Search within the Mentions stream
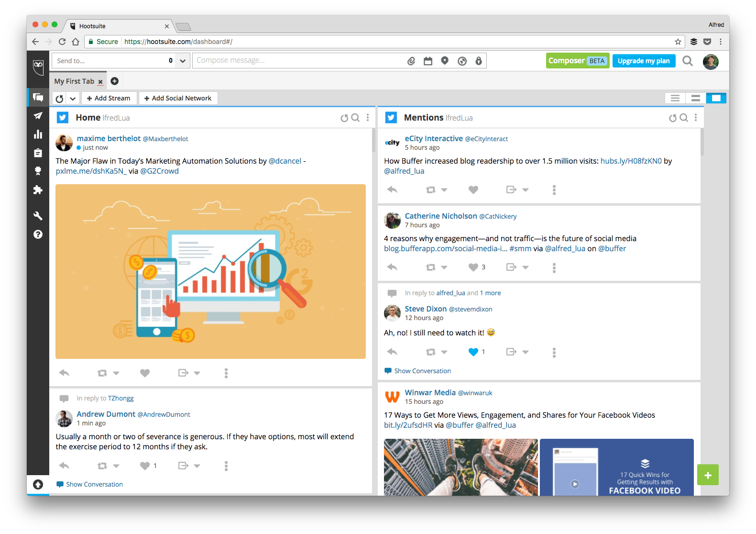The width and height of the screenshot is (756, 534). pyautogui.click(x=684, y=118)
